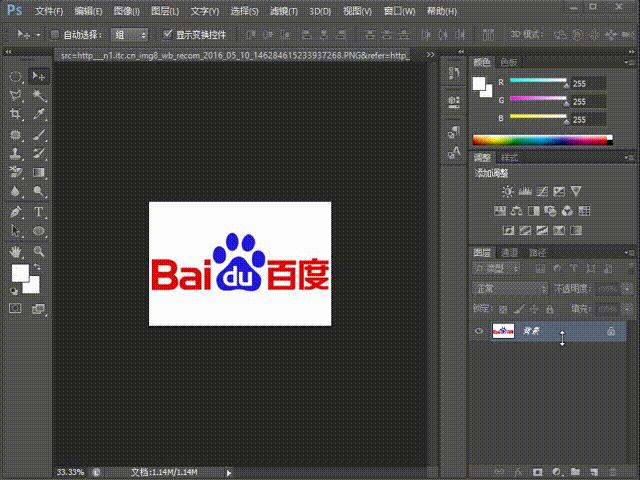Image resolution: width=640 pixels, height=480 pixels.
Task: Open the Window menu
Action: point(399,11)
